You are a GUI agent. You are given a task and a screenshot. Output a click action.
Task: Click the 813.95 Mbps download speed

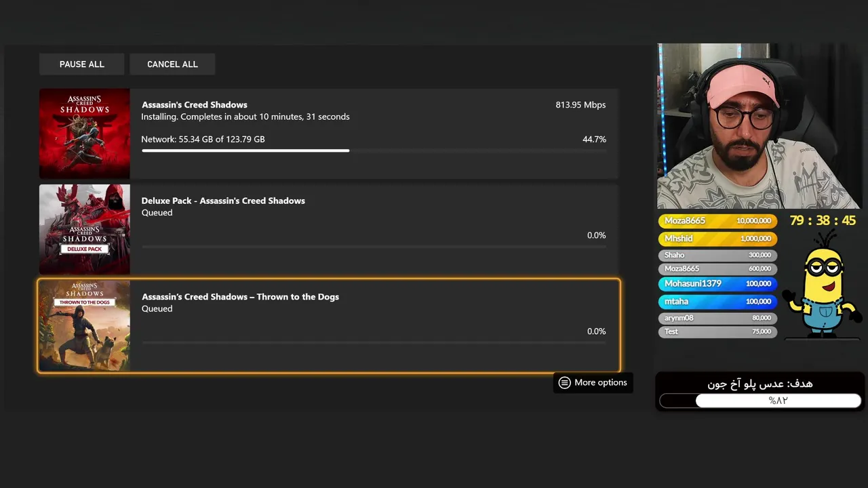580,105
